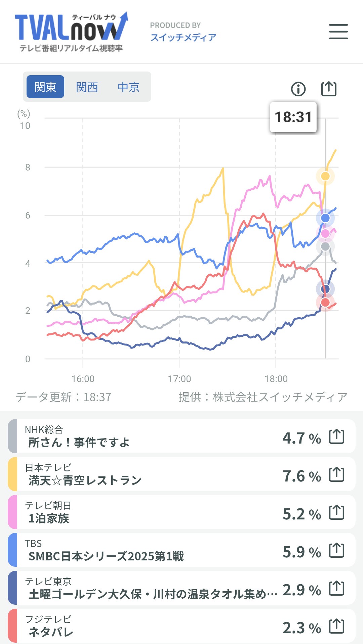Click the red フジテレビ chart data point
The height and width of the screenshot is (644, 363).
325,302
